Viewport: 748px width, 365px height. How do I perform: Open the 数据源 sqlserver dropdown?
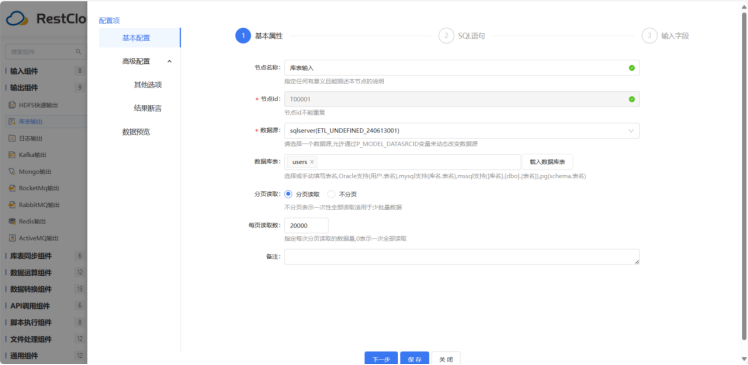pos(462,131)
